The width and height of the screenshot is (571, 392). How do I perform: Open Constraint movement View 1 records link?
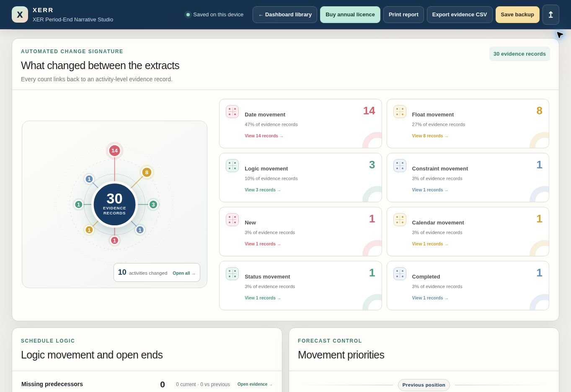tap(430, 190)
